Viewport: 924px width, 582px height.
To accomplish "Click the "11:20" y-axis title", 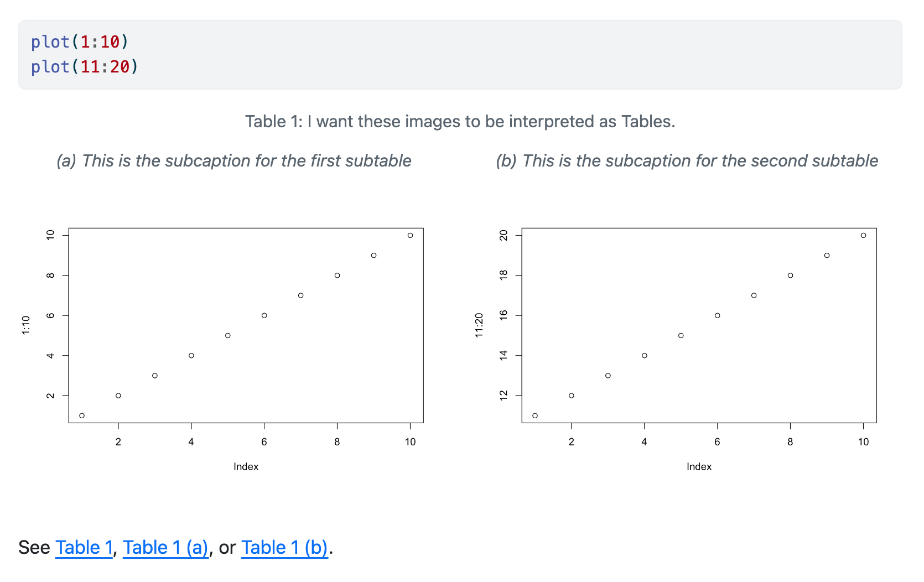I will pyautogui.click(x=479, y=325).
